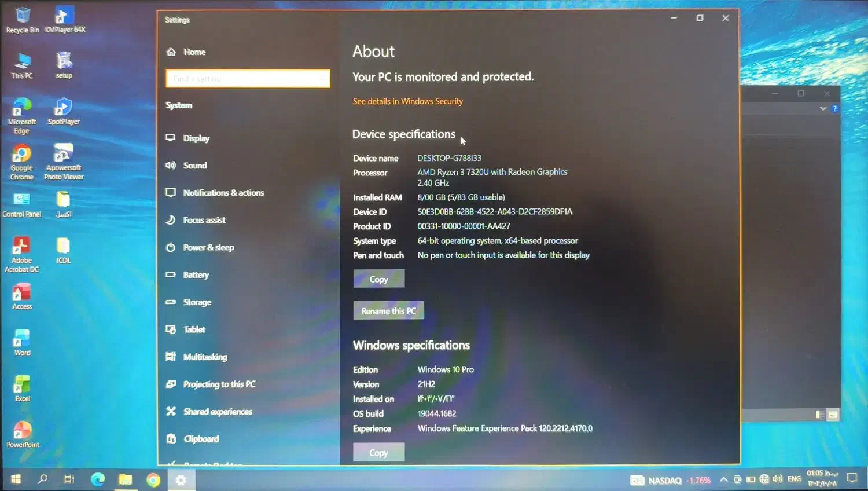868x491 pixels.
Task: Click the help icon in background window
Action: click(834, 108)
